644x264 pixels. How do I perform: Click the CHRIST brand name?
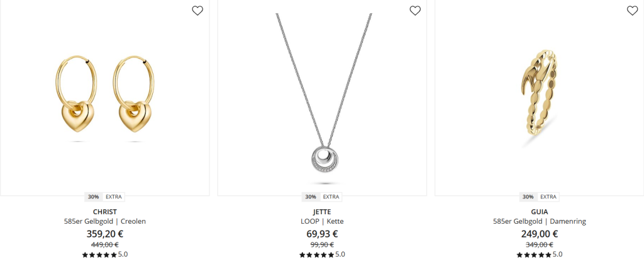coord(105,212)
